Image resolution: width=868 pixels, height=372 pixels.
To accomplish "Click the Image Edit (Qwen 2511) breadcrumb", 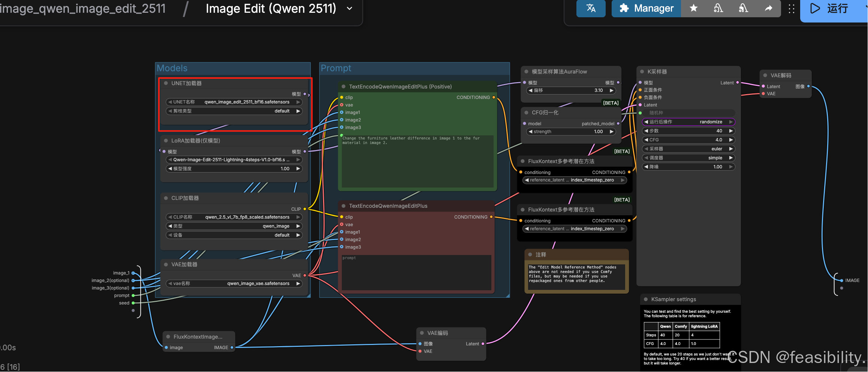I will pyautogui.click(x=271, y=8).
